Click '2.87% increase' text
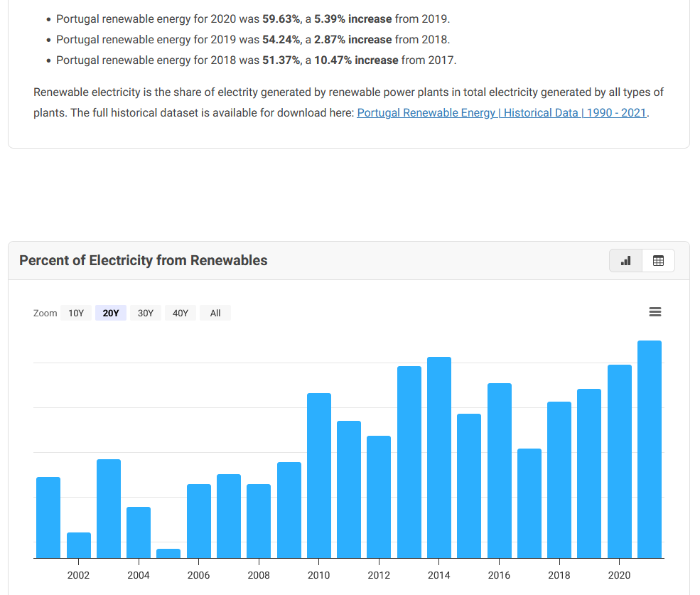The image size is (700, 595). [x=352, y=39]
